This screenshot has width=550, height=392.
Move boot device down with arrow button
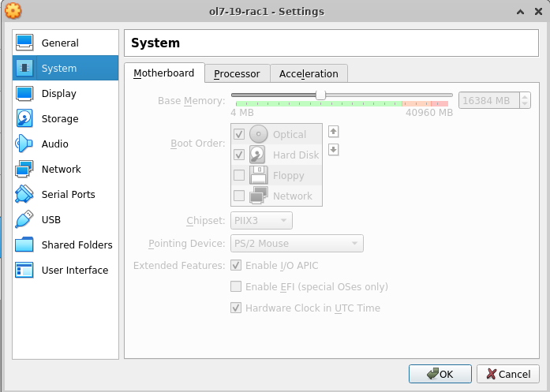tap(333, 150)
